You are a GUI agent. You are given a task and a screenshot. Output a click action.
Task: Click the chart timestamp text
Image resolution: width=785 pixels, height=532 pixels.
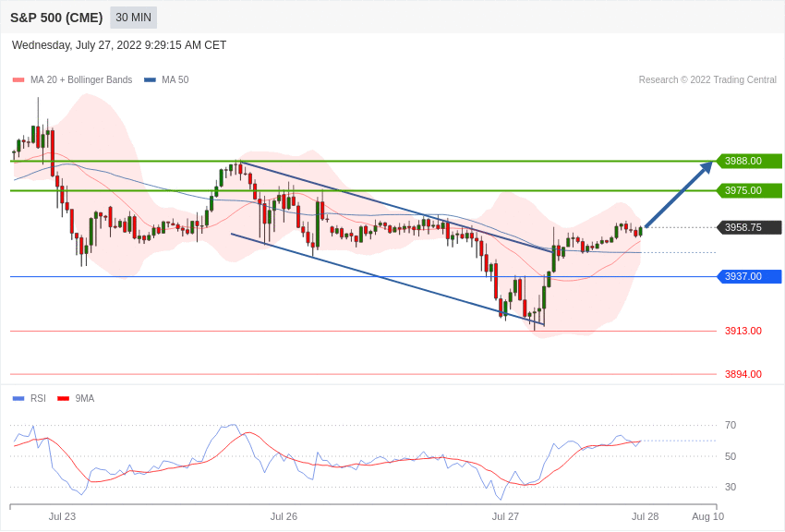[x=119, y=45]
